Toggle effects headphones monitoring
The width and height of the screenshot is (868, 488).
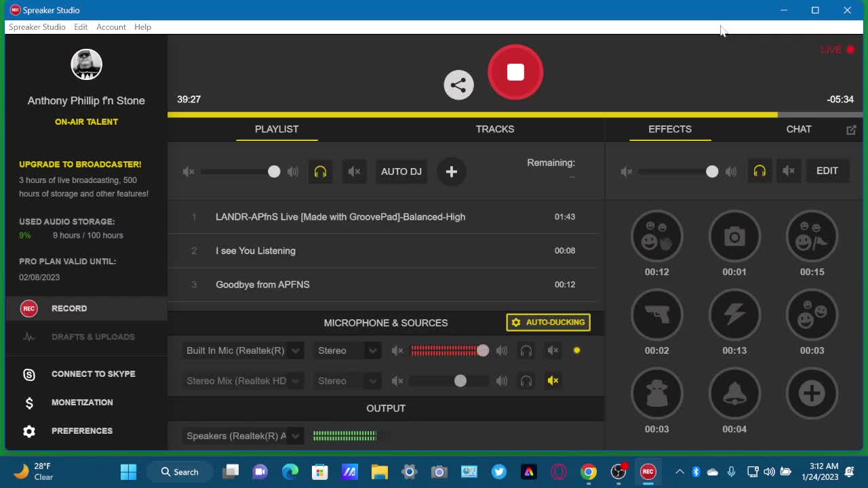(x=759, y=171)
